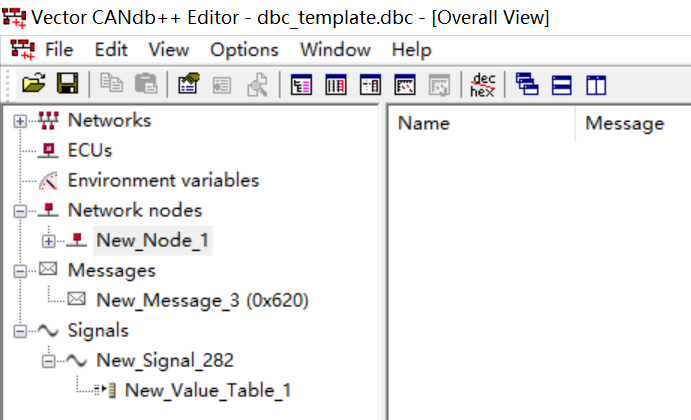This screenshot has height=420, width=691.
Task: Open the edit object properties icon
Action: point(189,83)
